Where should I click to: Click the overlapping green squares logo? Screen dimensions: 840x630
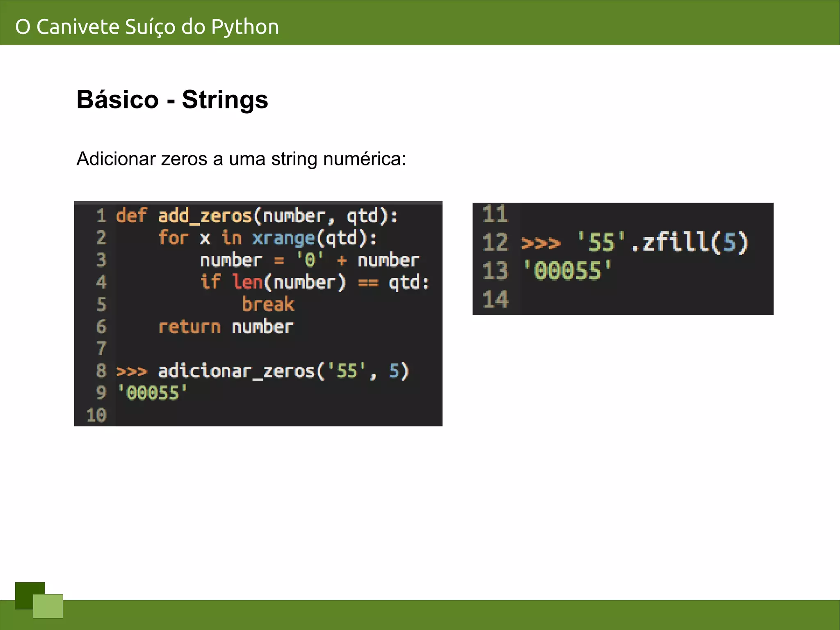(x=39, y=600)
